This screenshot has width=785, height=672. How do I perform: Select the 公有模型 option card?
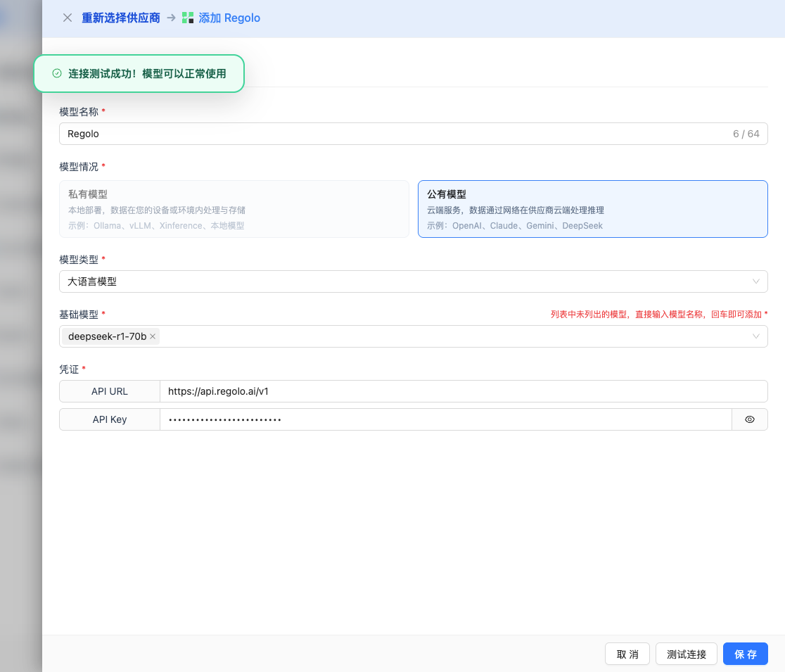point(592,209)
